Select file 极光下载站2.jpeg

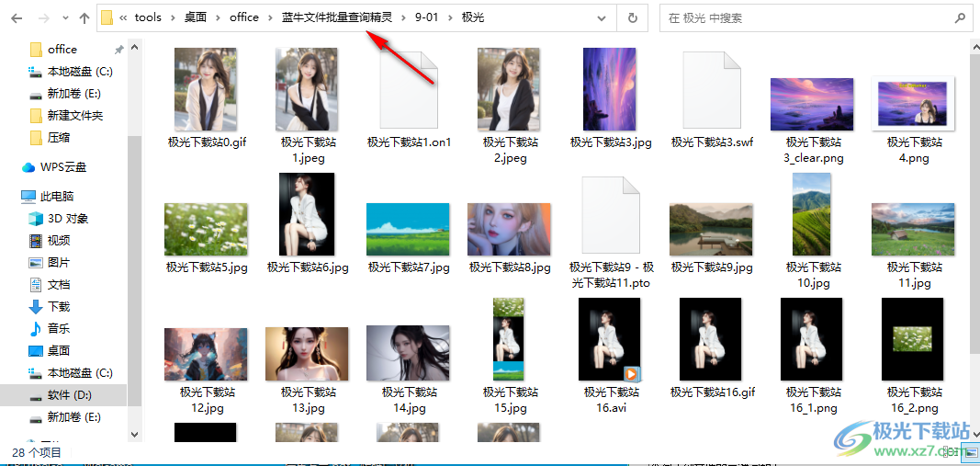[511, 106]
